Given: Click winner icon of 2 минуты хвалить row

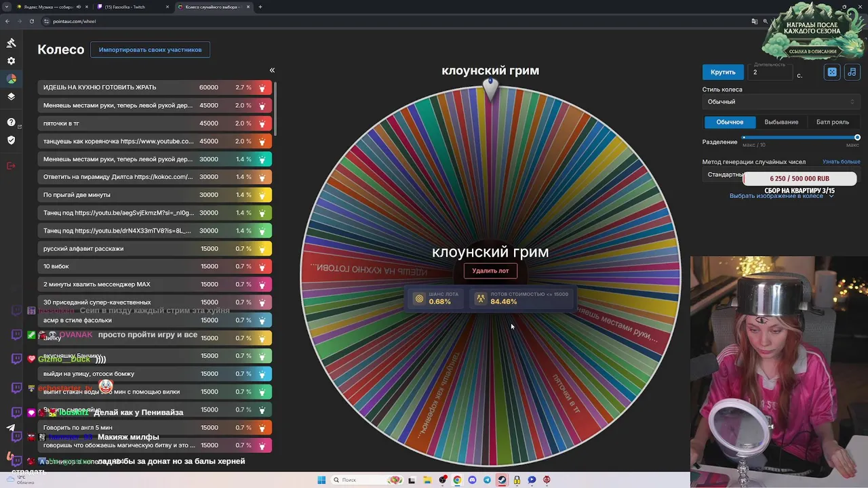Looking at the screenshot, I should point(262,284).
